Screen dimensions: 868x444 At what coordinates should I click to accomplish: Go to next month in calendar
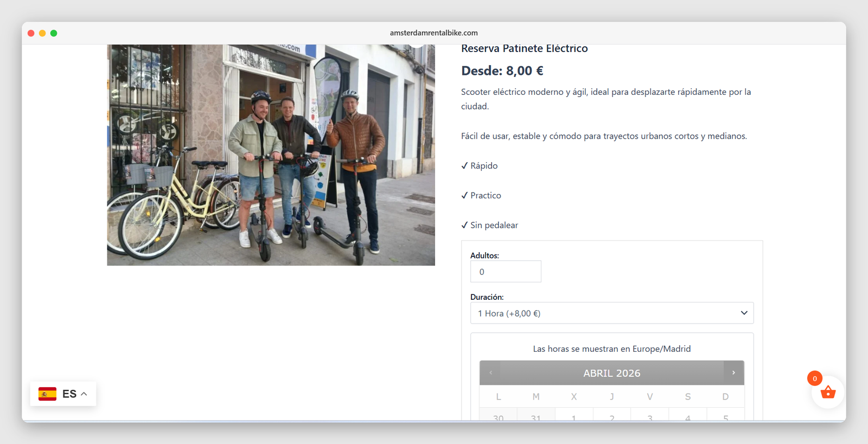pyautogui.click(x=733, y=372)
